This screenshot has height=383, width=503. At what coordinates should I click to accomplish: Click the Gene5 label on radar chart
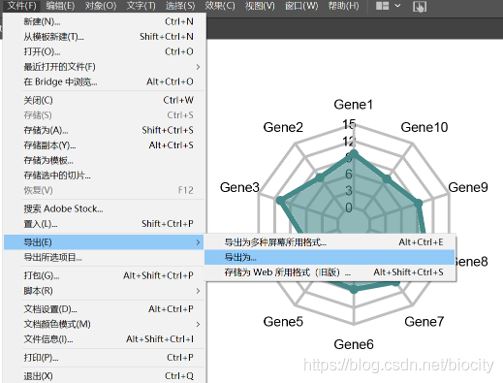pos(283,322)
